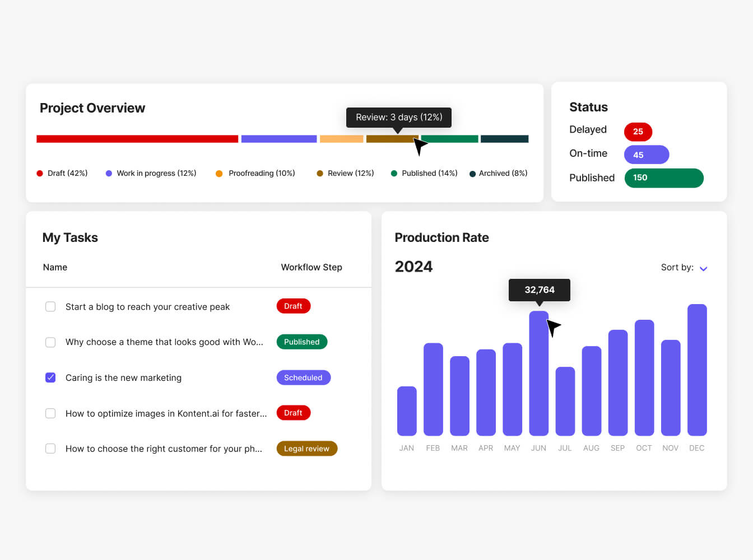Click the December bar in the chart
753x560 pixels.
[696, 370]
